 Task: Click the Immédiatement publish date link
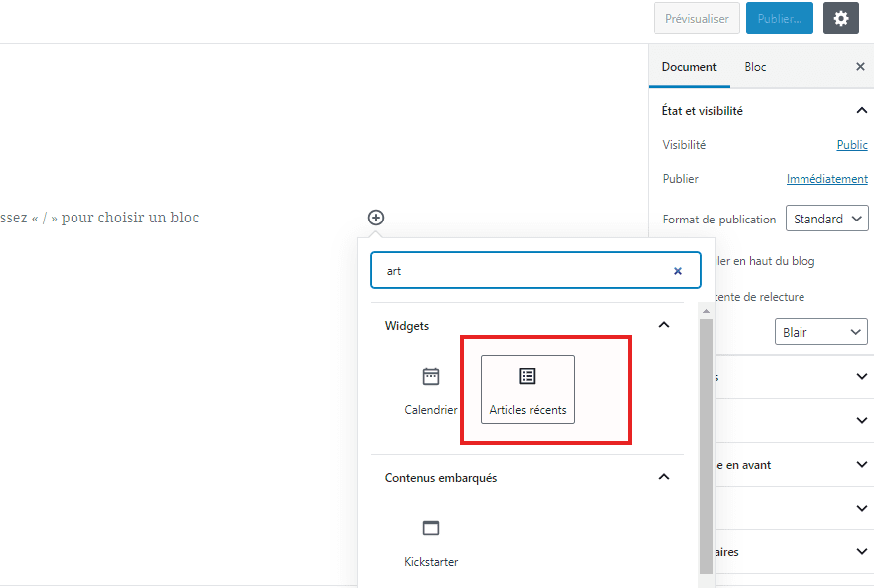[826, 179]
